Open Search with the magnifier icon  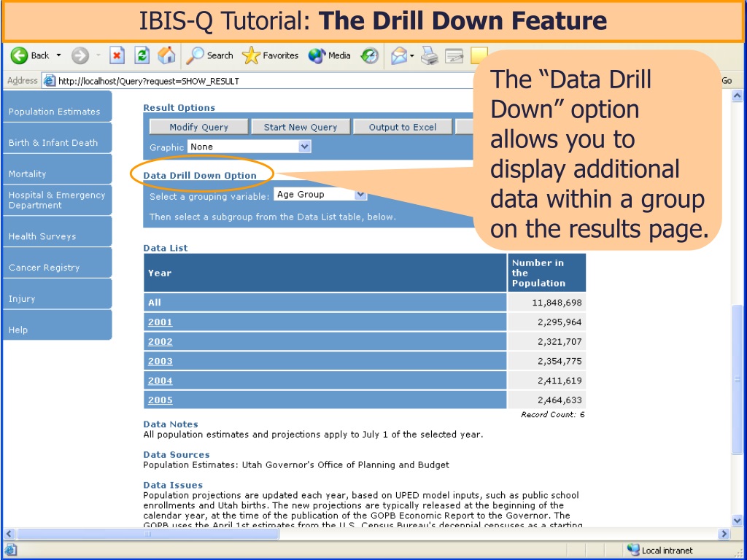click(x=209, y=55)
